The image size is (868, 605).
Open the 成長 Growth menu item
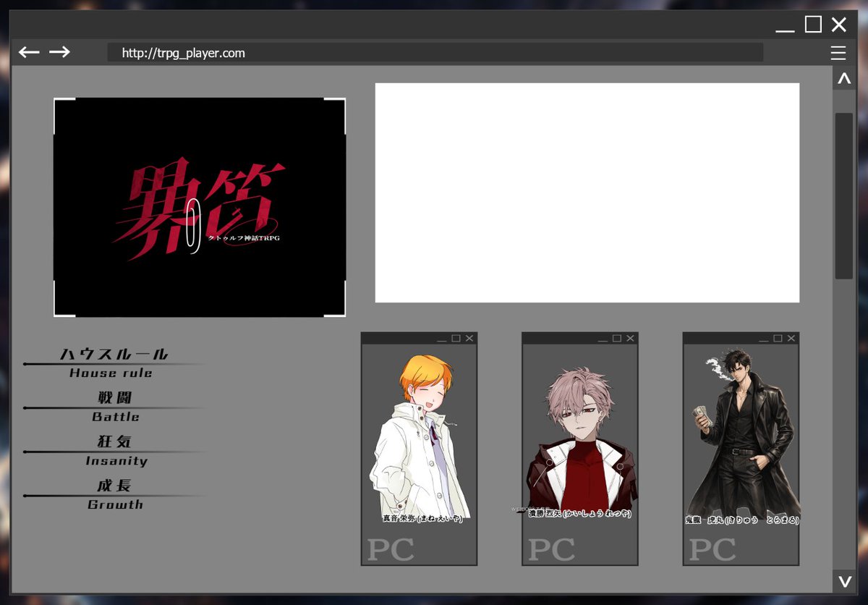point(114,495)
